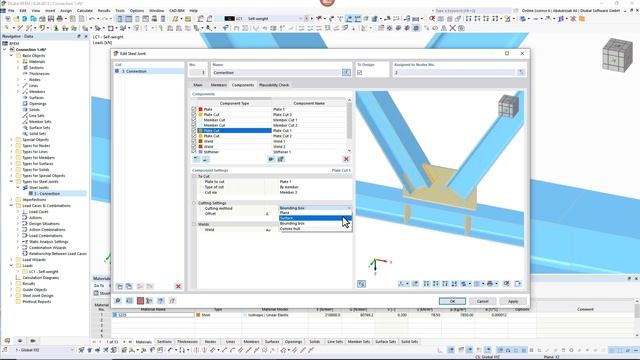Image resolution: width=640 pixels, height=360 pixels.
Task: Uncheck the Member Cut 2 component checkbox
Action: [194, 125]
